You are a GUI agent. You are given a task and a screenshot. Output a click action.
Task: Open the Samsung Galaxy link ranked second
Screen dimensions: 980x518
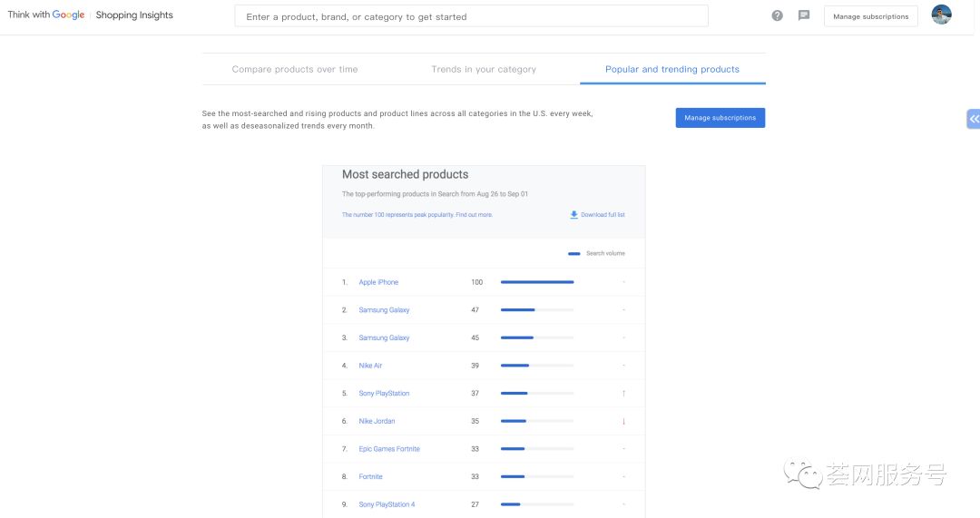(384, 310)
